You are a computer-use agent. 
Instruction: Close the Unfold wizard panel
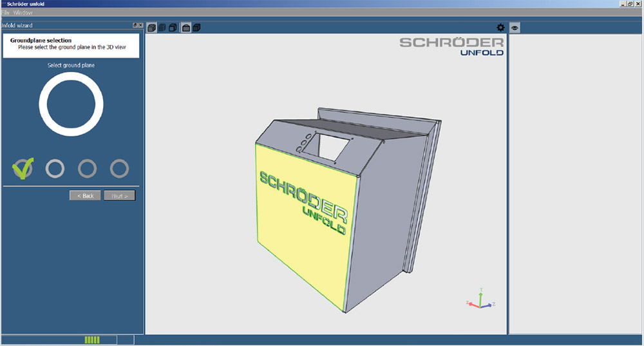pyautogui.click(x=140, y=25)
